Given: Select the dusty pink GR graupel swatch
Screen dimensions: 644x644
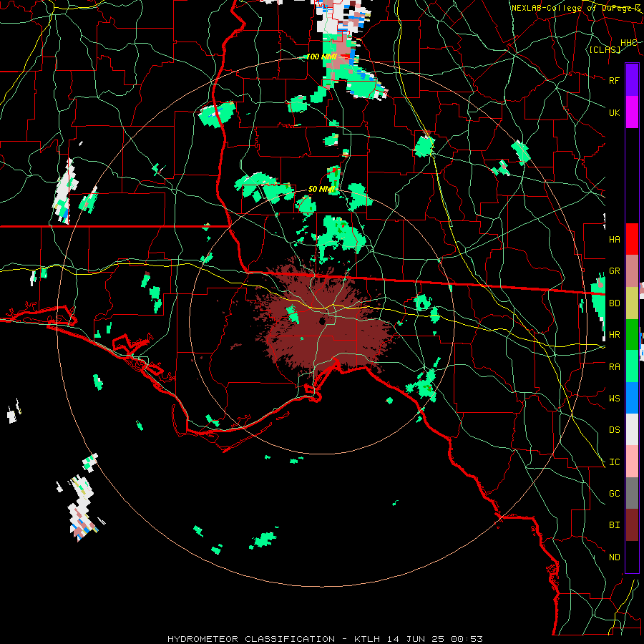Looking at the screenshot, I should pyautogui.click(x=632, y=271).
